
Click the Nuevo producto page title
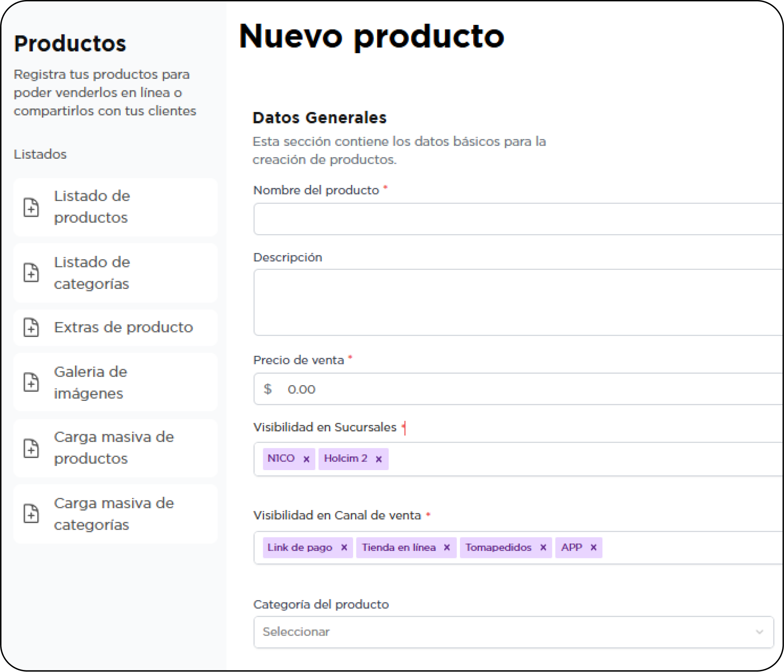click(372, 36)
